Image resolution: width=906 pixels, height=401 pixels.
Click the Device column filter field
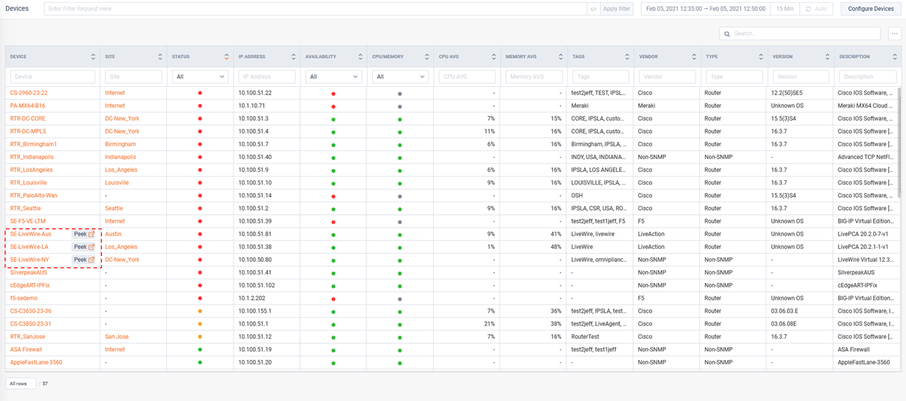[x=52, y=76]
